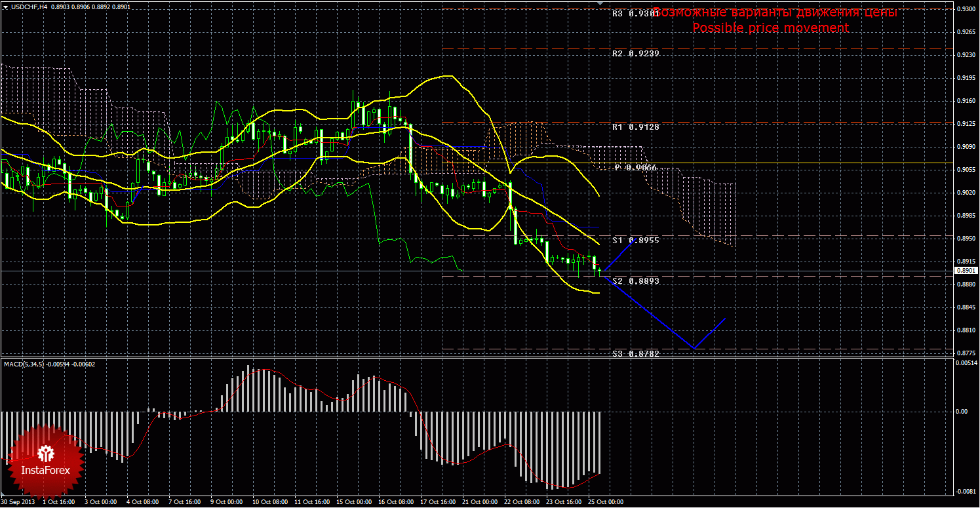980x508 pixels.
Task: Click the R2 0.9239 resistance label
Action: click(x=636, y=54)
